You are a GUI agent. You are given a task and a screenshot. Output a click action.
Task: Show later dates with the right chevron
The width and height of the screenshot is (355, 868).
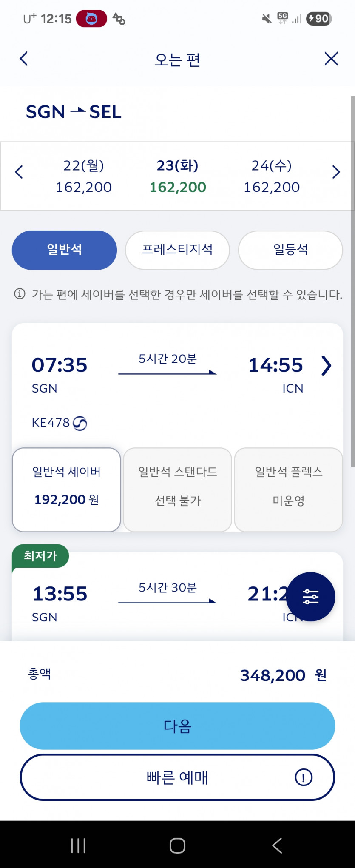(x=336, y=172)
